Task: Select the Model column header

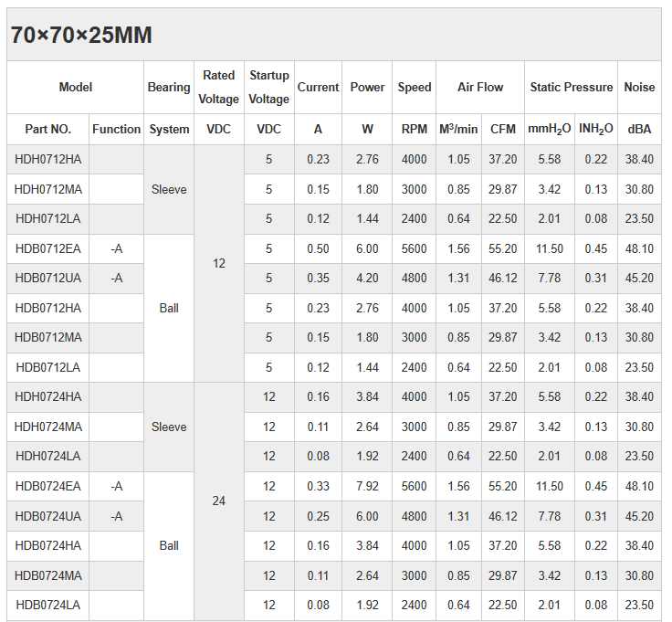Action: click(76, 88)
